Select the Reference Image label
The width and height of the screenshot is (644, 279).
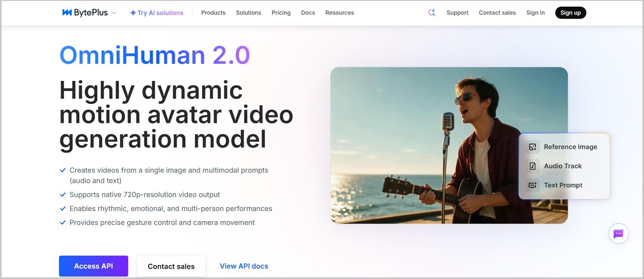(x=571, y=147)
